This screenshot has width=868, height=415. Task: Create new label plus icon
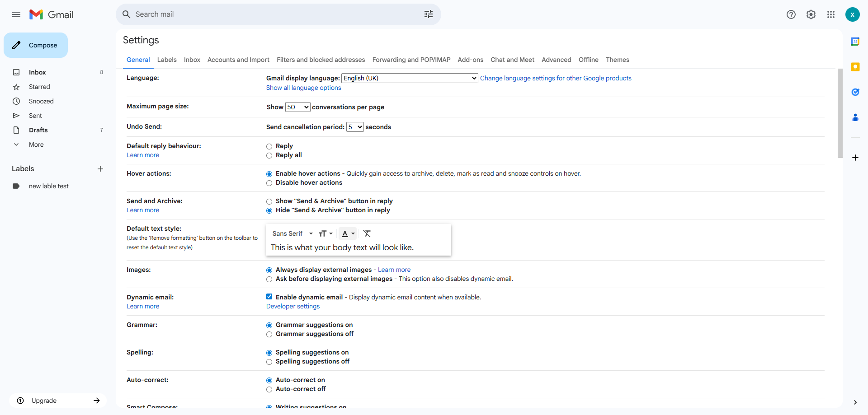pos(100,169)
